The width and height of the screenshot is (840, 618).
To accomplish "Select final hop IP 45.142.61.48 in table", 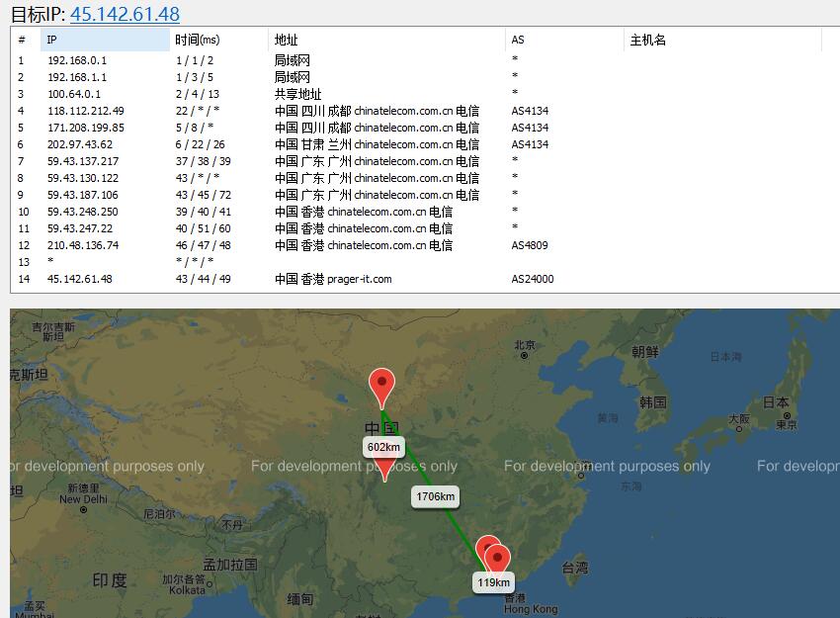I will (80, 279).
